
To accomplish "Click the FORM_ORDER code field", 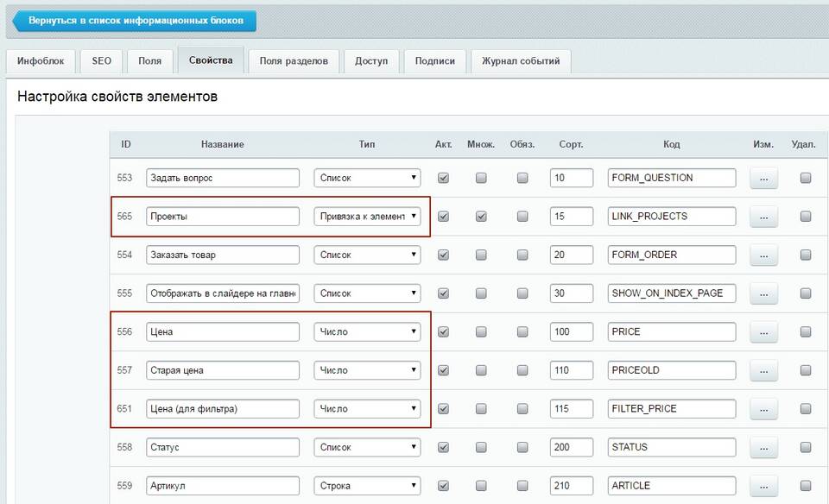I will [672, 255].
